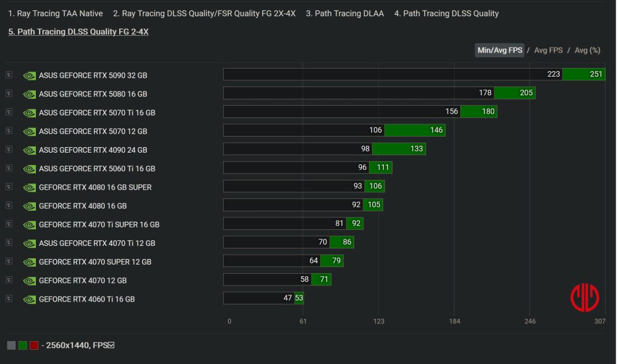Click the green color swatch in legend
Viewport: 618px width, 364px height.
pyautogui.click(x=23, y=345)
